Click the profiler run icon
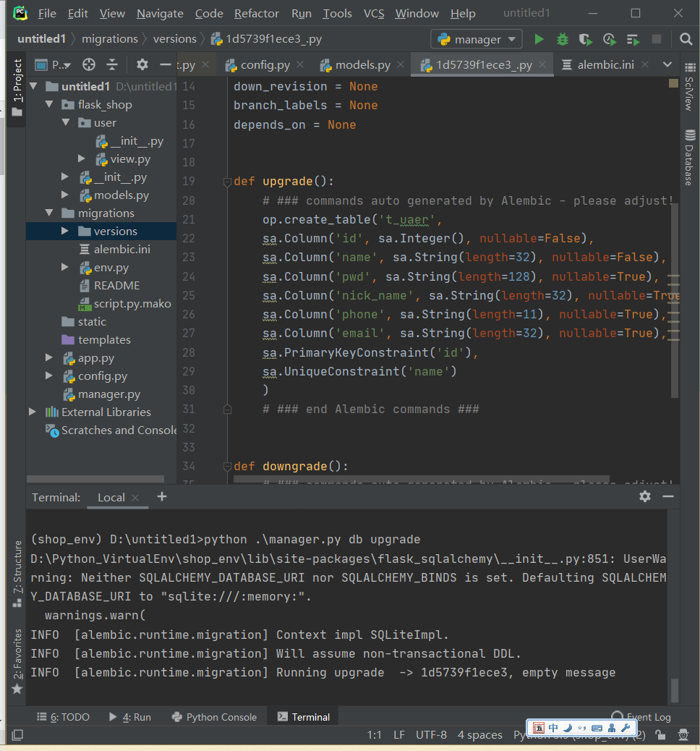Screen dimensions: 700x751 click(609, 39)
